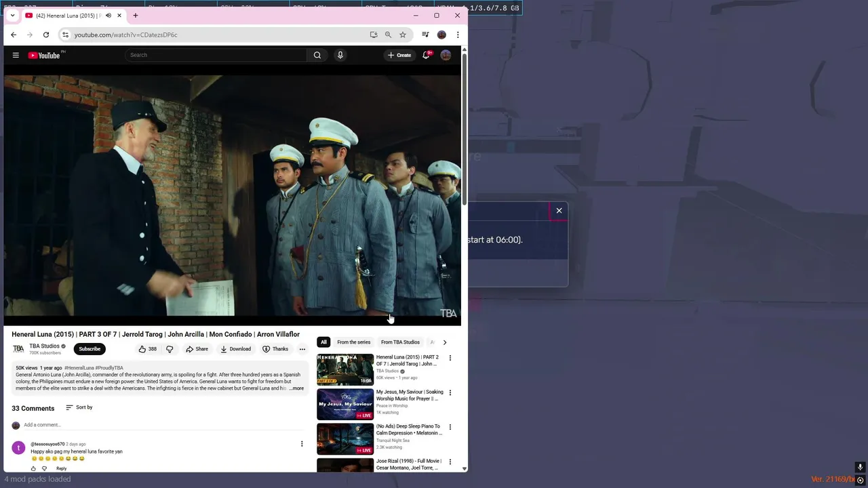
Task: Open options for Deep Sleep Piano video
Action: [x=450, y=427]
